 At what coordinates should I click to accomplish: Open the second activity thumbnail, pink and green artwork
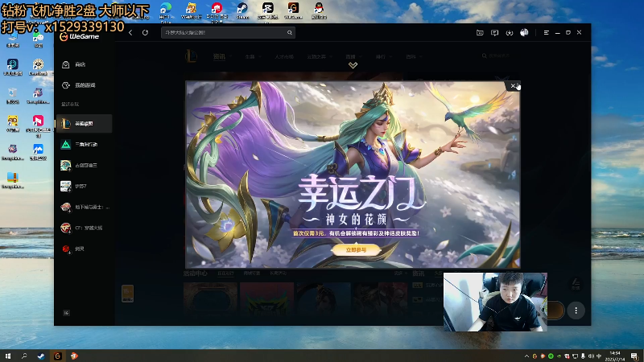coord(267,298)
